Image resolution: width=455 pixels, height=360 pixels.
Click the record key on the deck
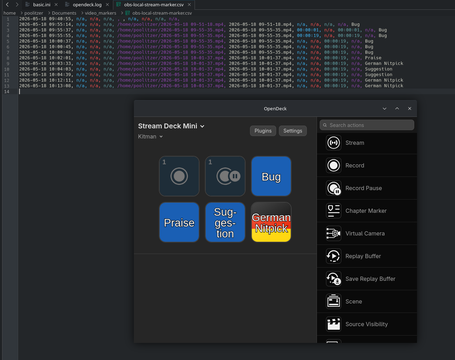[179, 176]
